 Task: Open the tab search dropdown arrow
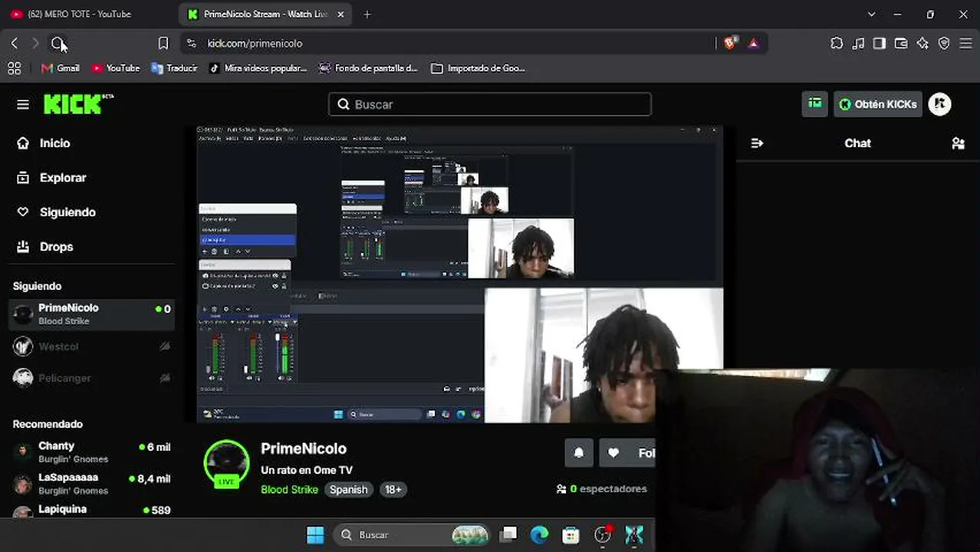coord(871,14)
